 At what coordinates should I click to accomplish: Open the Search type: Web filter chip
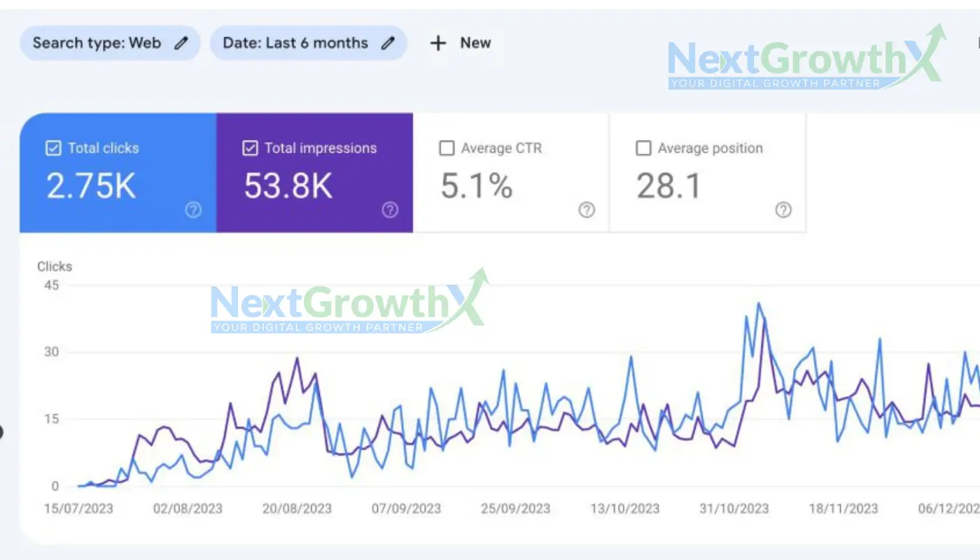97,43
